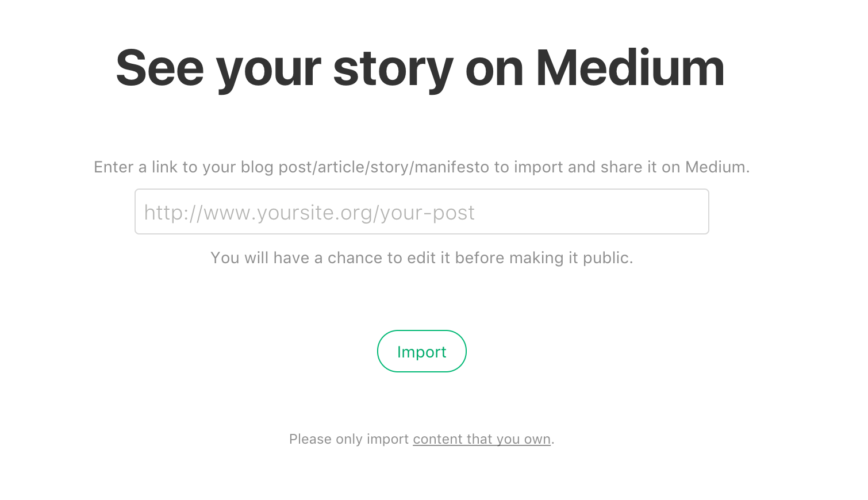The width and height of the screenshot is (868, 500).
Task: Click the 'You will have a chance to edit' note
Action: [x=421, y=258]
